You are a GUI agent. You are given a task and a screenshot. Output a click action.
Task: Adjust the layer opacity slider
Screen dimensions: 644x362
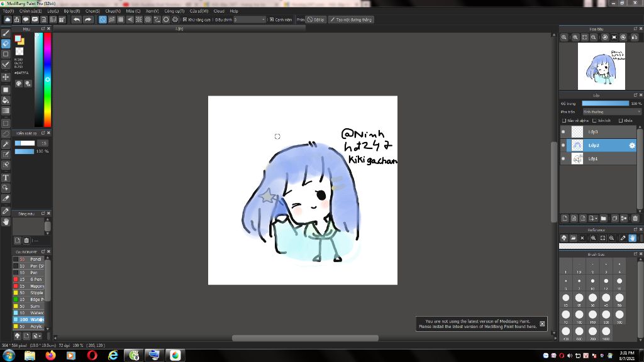[606, 104]
